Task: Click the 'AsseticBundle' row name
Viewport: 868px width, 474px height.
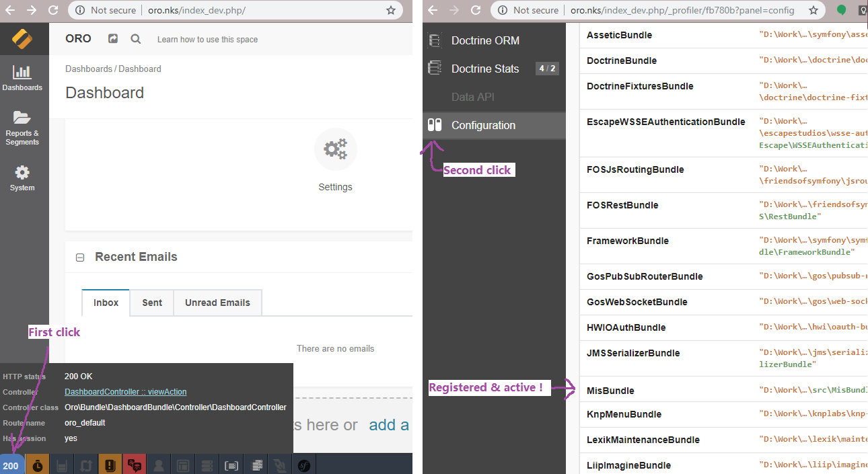Action: point(619,35)
